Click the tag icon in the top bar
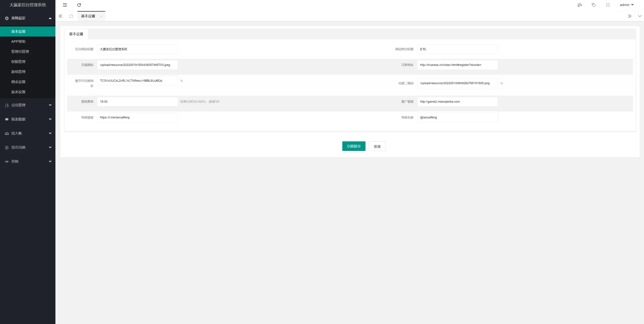The height and width of the screenshot is (324, 644). click(594, 5)
